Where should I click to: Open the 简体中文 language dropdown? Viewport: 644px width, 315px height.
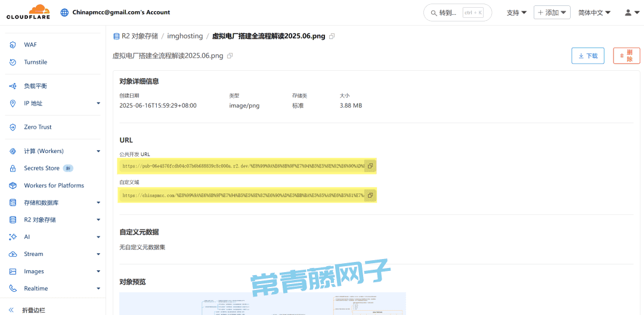[595, 13]
